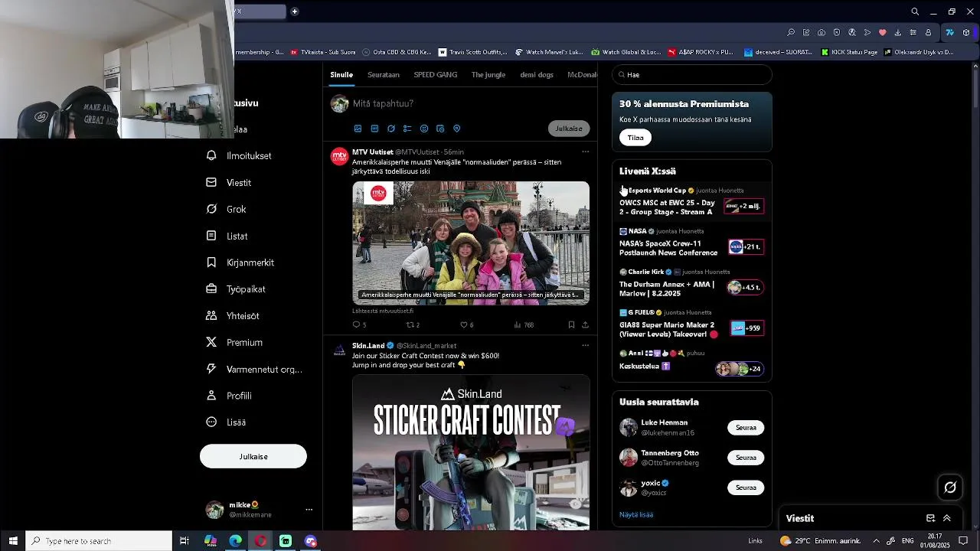View analytics of MTV Uutiset post
This screenshot has height=551, width=980.
pos(524,325)
